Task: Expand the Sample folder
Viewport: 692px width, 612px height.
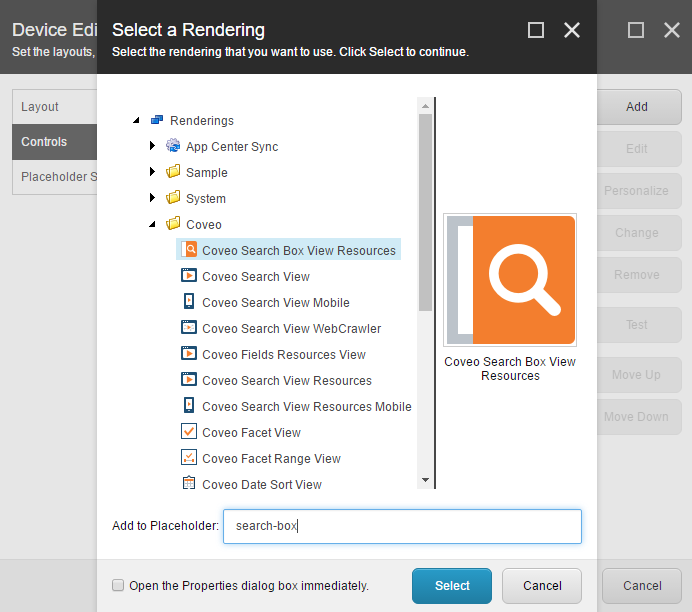Action: (x=152, y=172)
